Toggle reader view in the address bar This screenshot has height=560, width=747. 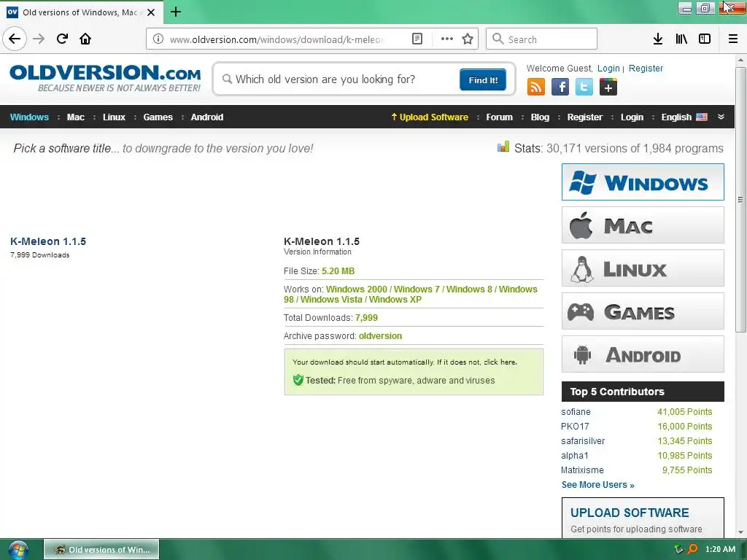(417, 39)
